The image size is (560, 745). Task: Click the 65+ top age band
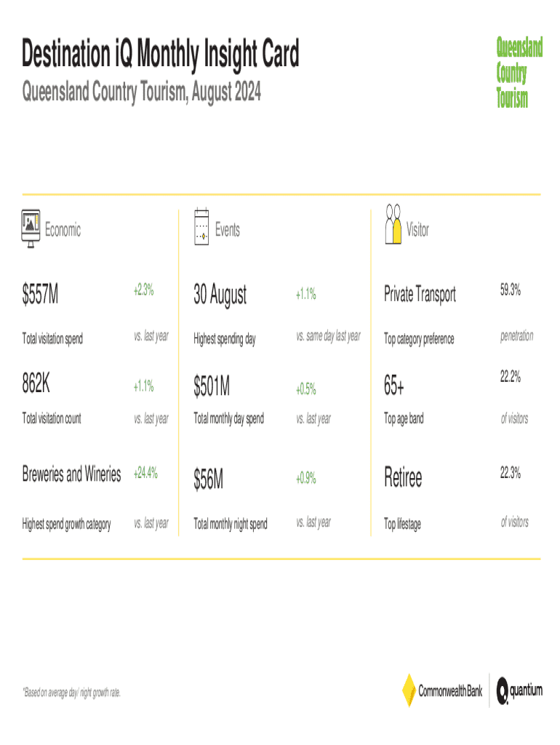(x=395, y=388)
